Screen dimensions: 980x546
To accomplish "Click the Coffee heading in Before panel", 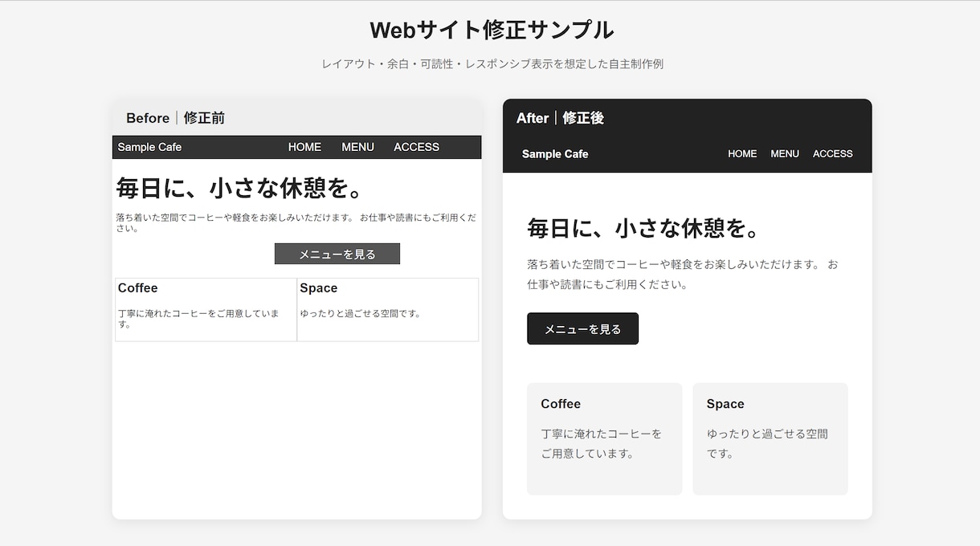I will pyautogui.click(x=137, y=288).
